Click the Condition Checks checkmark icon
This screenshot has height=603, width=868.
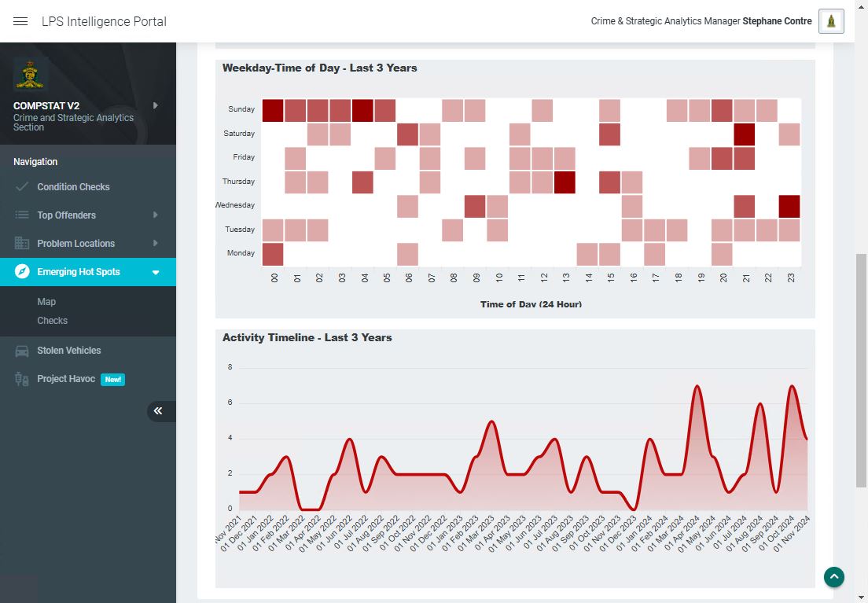pos(22,187)
